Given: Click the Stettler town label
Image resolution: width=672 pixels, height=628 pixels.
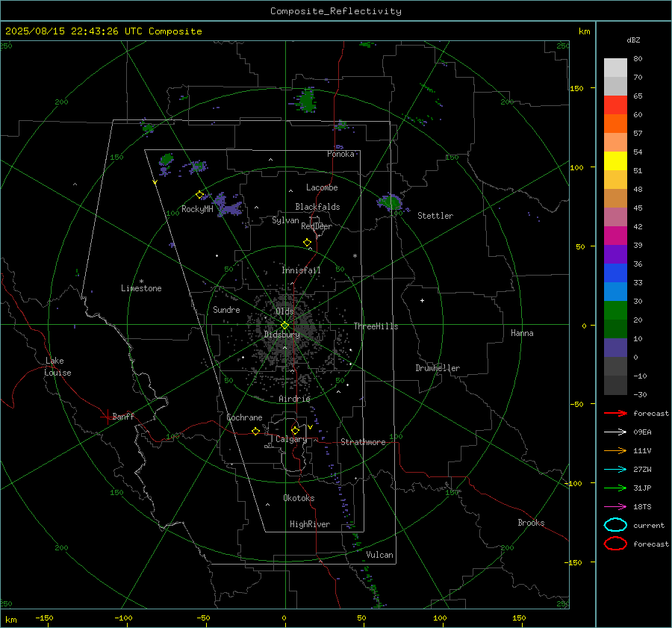Looking at the screenshot, I should (435, 216).
